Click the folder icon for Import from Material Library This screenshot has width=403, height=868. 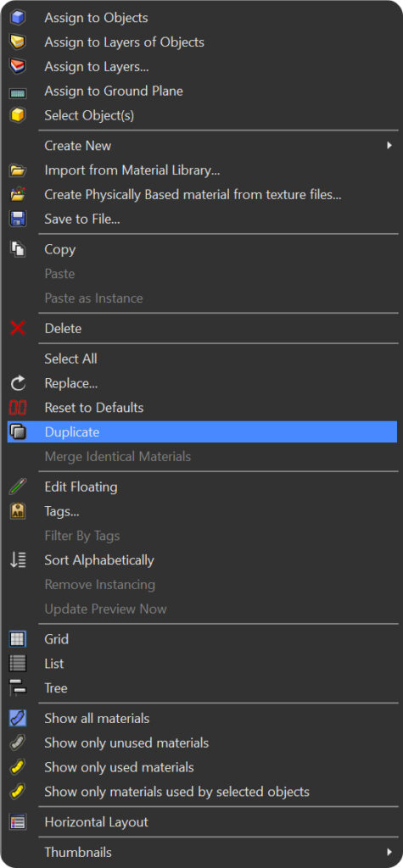tap(18, 170)
